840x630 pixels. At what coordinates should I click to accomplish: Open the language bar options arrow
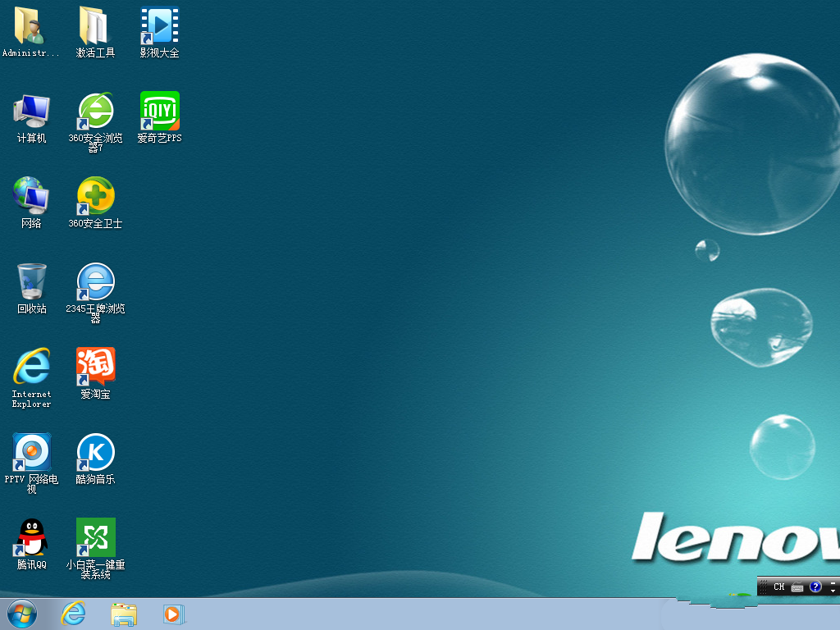[833, 590]
